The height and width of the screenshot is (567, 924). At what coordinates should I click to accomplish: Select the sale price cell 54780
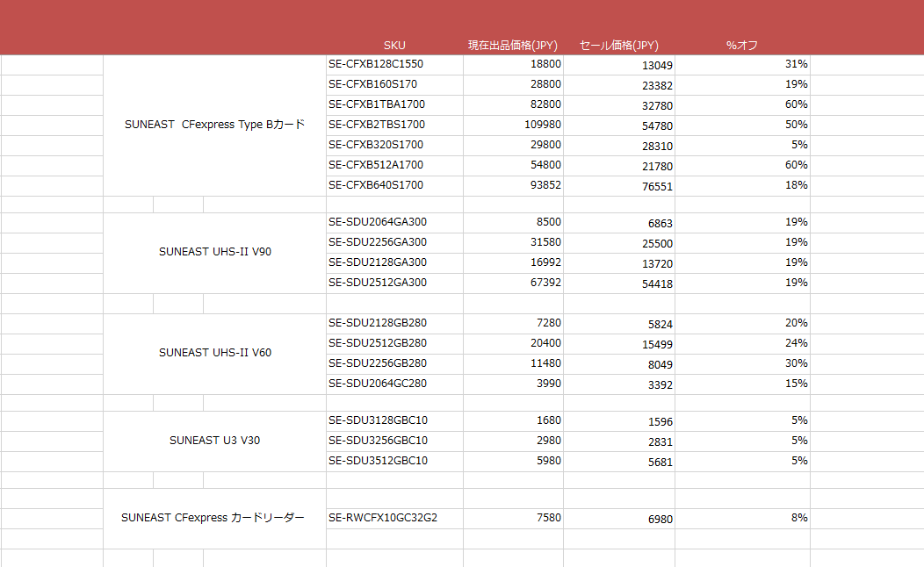pyautogui.click(x=619, y=126)
